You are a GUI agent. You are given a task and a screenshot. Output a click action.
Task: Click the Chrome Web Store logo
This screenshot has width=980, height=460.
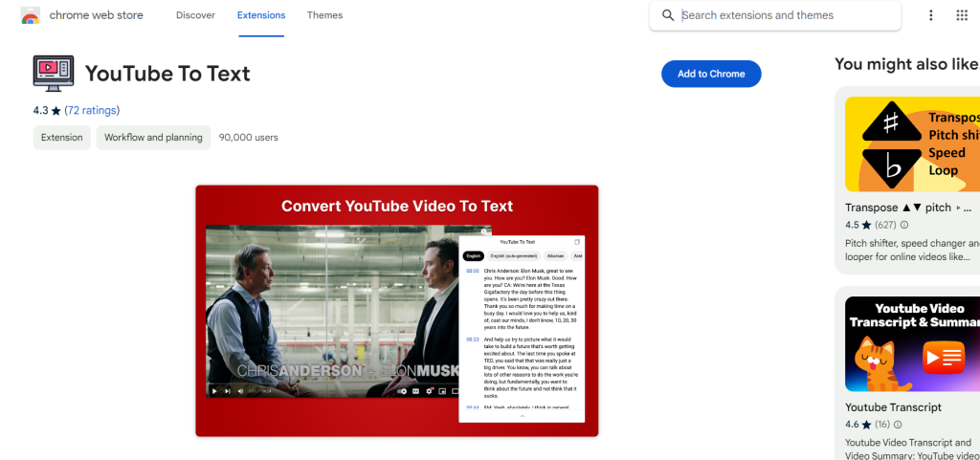pyautogui.click(x=31, y=15)
